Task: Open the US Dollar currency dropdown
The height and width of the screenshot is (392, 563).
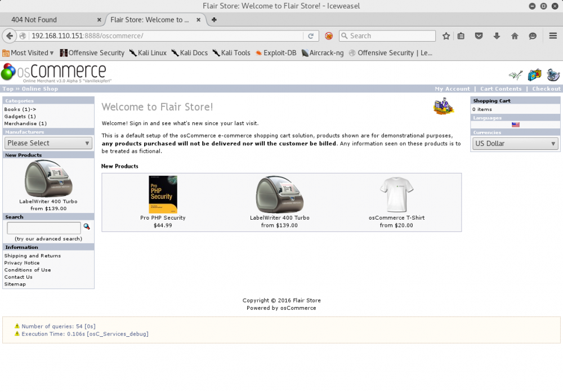Action: click(515, 144)
